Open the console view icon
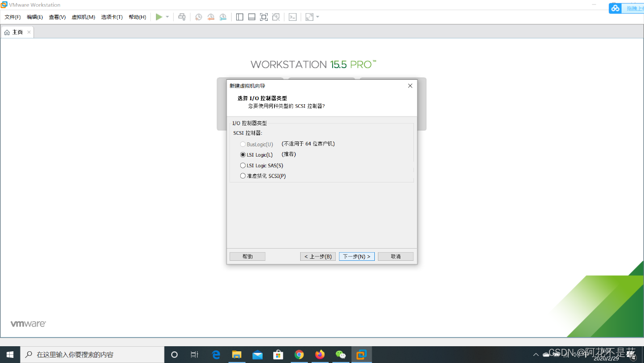This screenshot has height=363, width=644. tap(293, 17)
